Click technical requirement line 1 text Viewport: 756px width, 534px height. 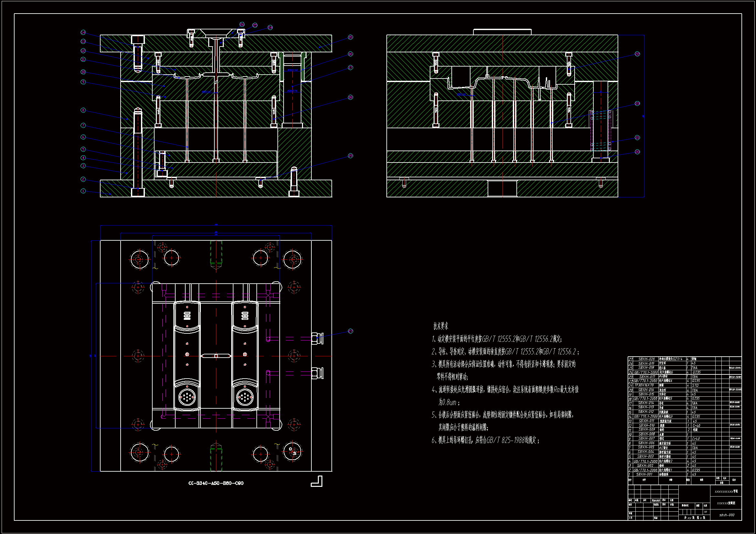pos(497,339)
